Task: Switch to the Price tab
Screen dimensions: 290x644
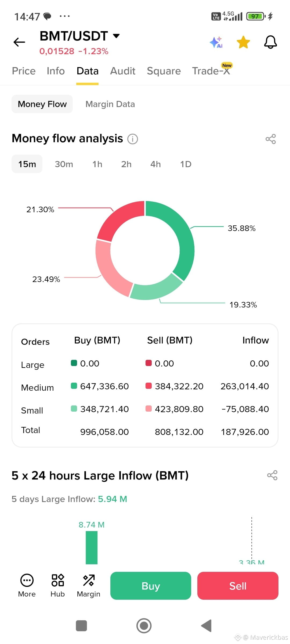Action: pyautogui.click(x=24, y=71)
